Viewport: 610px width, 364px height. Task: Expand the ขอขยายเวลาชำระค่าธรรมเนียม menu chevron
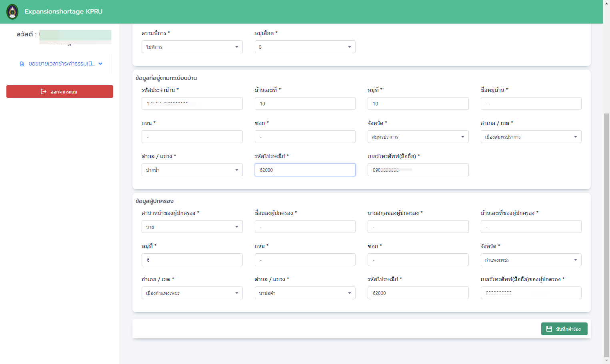(100, 64)
